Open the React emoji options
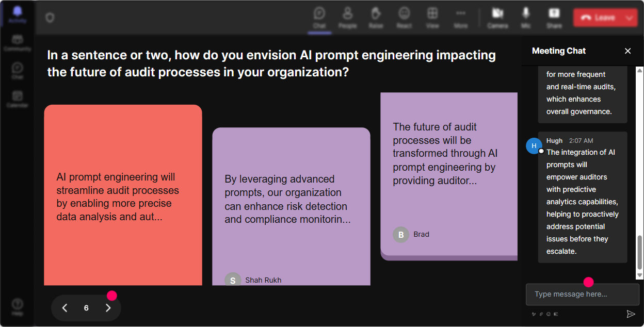644x327 pixels. [x=404, y=17]
